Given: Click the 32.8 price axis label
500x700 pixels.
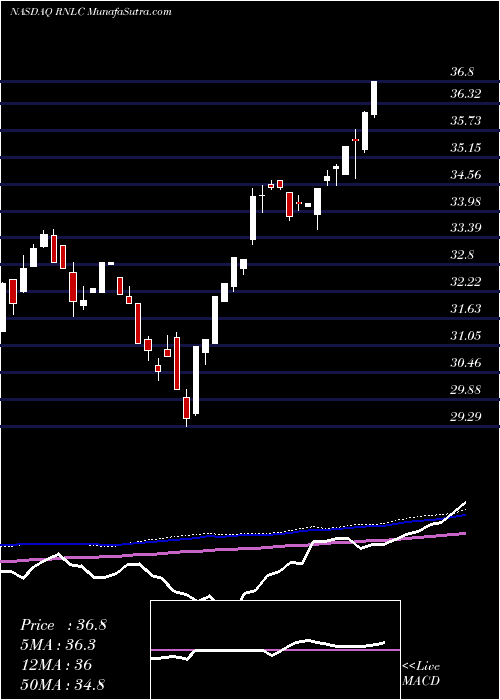Looking at the screenshot, I should [462, 255].
